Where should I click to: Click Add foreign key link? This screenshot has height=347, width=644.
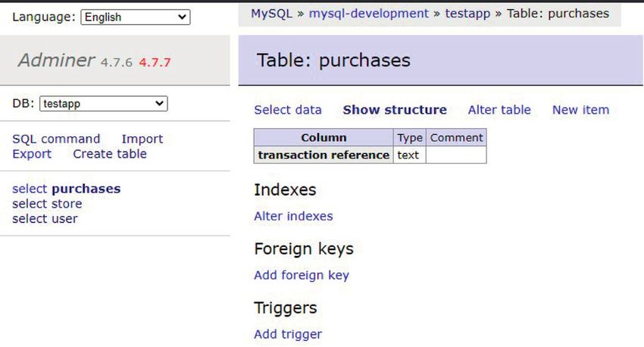coord(302,275)
